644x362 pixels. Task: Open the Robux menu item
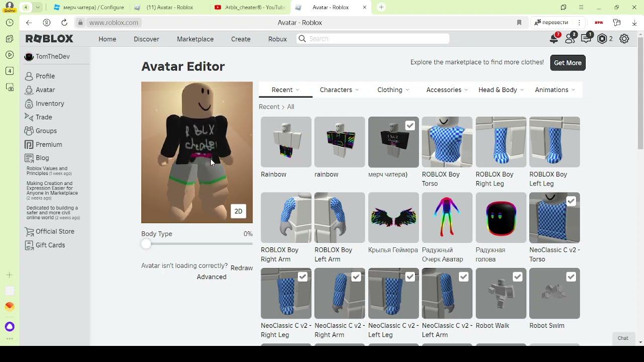tap(277, 39)
